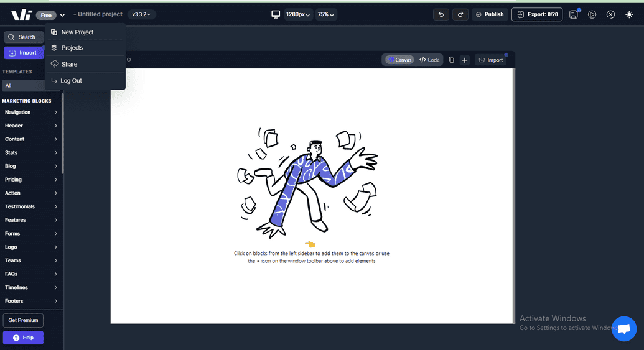The width and height of the screenshot is (644, 350).
Task: Expand the Blog blocks category
Action: pyautogui.click(x=31, y=166)
